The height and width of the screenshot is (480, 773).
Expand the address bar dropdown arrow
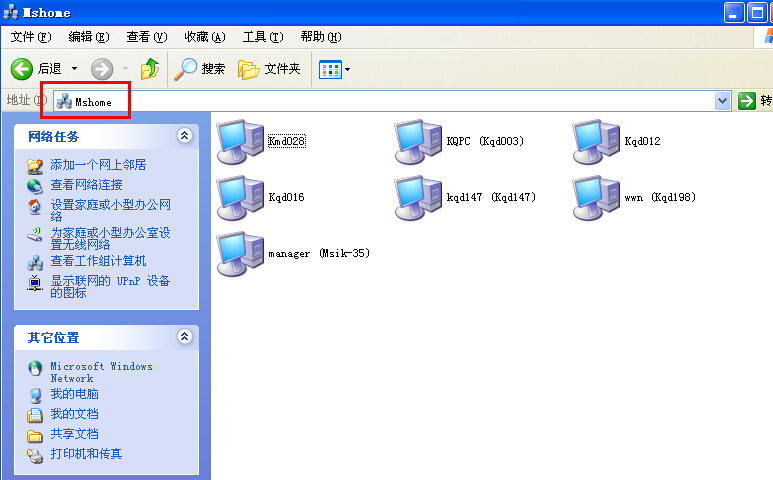click(723, 101)
